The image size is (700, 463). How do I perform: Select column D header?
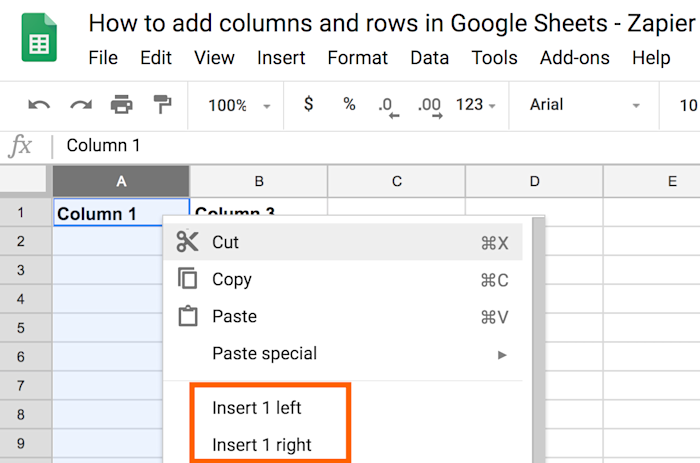tap(534, 181)
